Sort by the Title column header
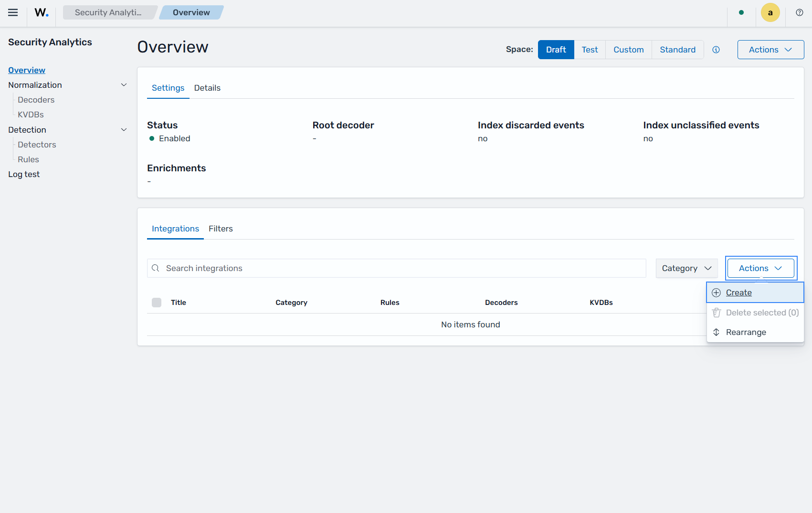 click(x=179, y=303)
